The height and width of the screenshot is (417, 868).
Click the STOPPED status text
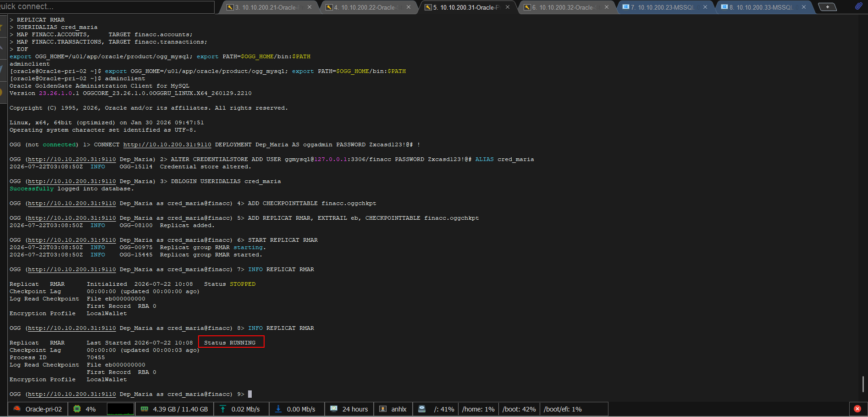(243, 284)
